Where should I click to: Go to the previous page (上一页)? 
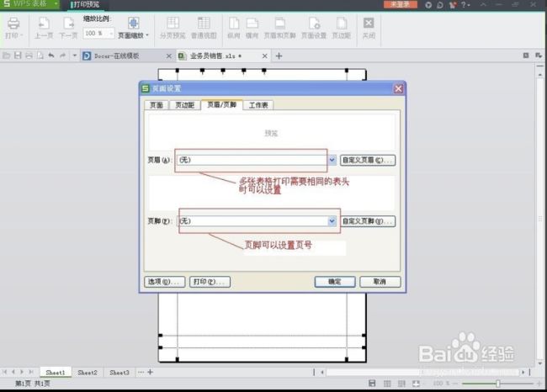tap(44, 28)
